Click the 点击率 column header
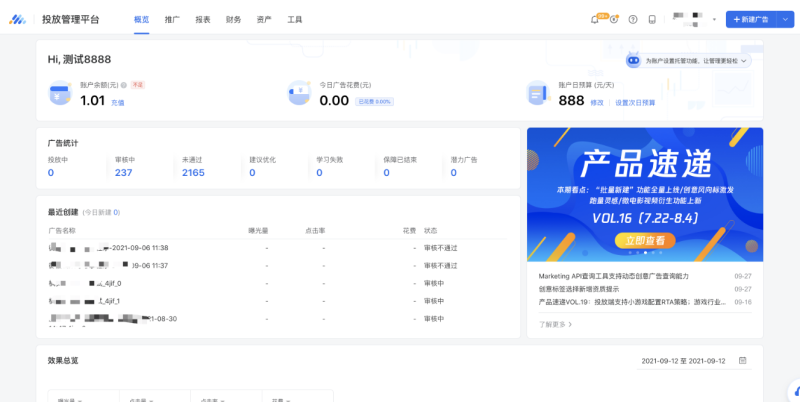 point(315,231)
